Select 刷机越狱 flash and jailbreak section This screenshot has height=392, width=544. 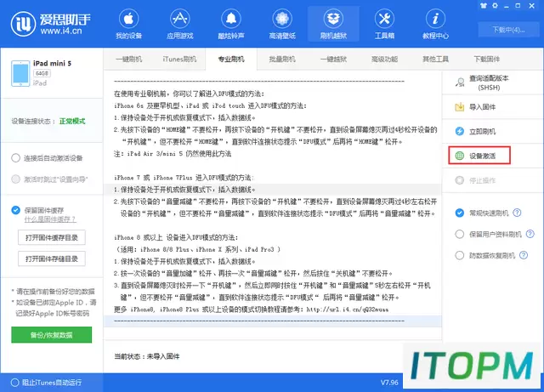coord(333,24)
